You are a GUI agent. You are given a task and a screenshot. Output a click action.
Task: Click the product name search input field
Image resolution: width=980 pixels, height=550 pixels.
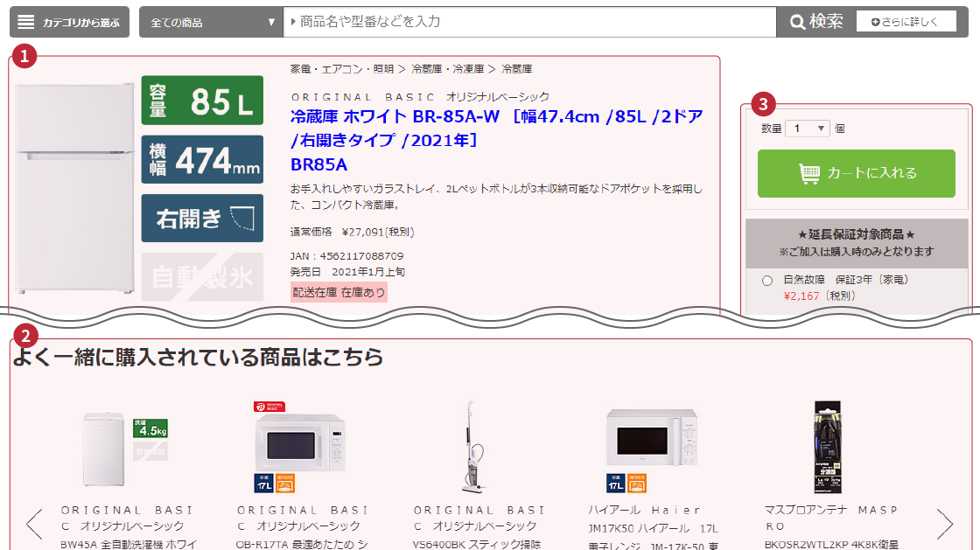coord(529,22)
